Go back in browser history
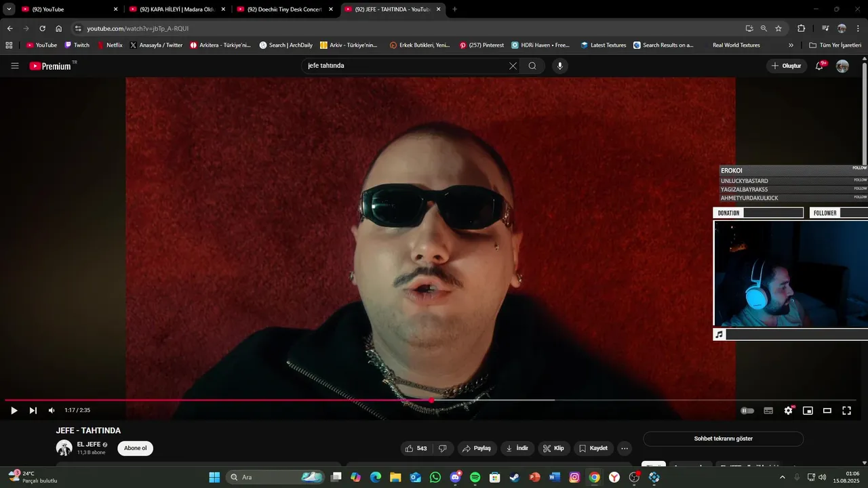 [x=9, y=28]
